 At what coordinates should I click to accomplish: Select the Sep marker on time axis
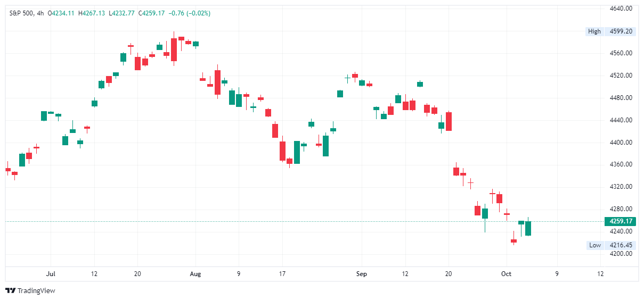(361, 274)
